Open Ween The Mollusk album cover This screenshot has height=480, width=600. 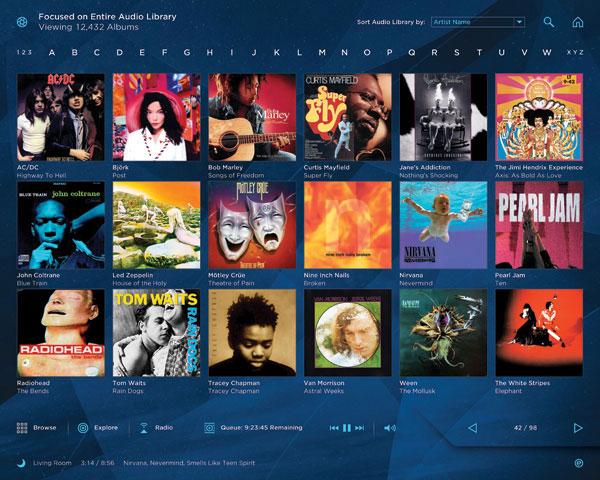coord(443,333)
